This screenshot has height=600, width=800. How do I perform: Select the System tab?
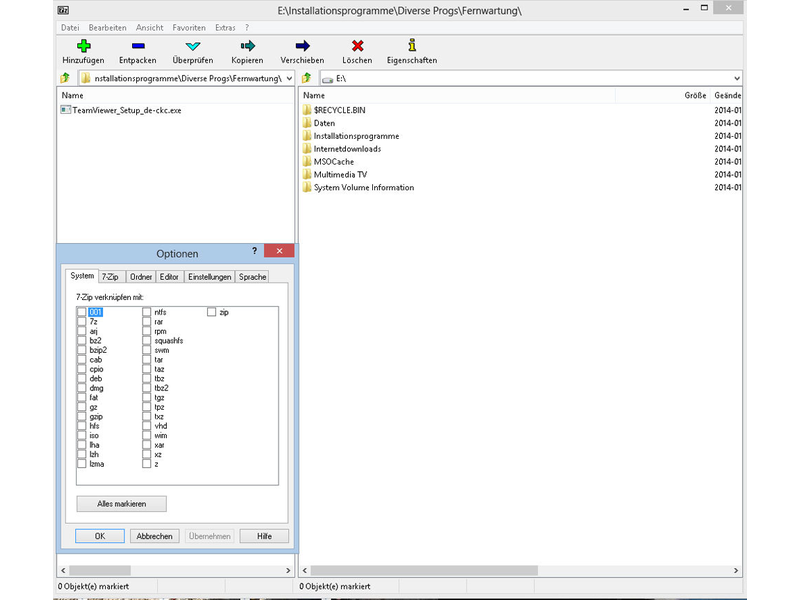pos(82,276)
